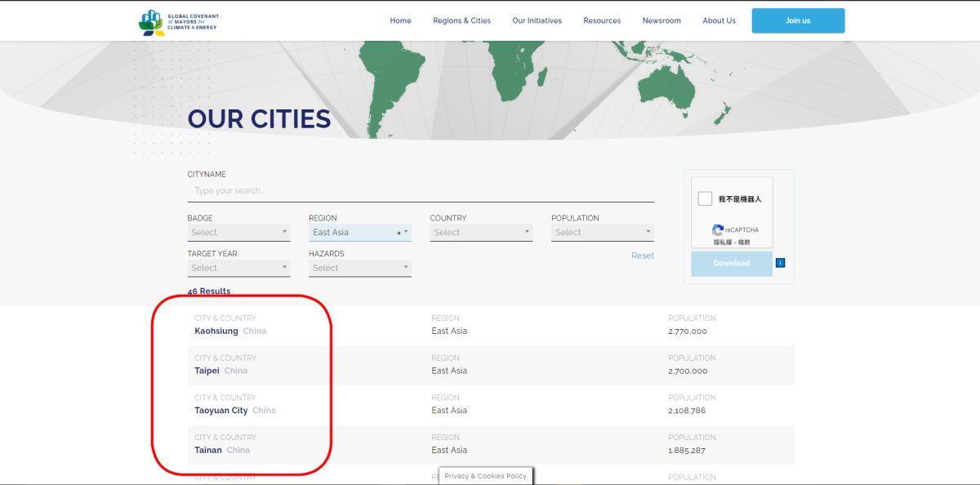Open the Regions & Cities menu

(x=461, y=20)
